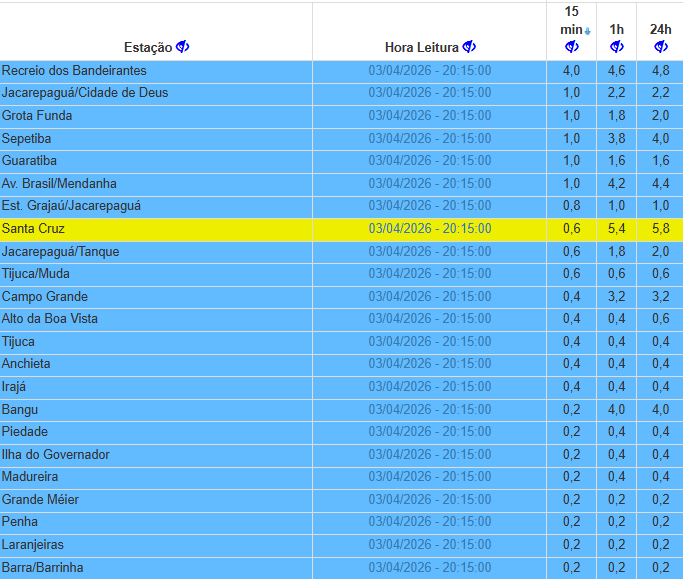The width and height of the screenshot is (683, 579).
Task: Select the Madureira station
Action: tap(30, 477)
